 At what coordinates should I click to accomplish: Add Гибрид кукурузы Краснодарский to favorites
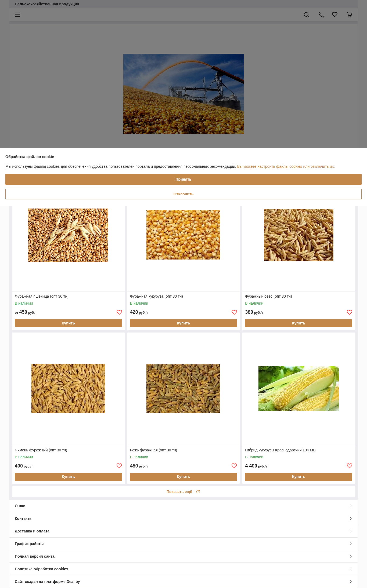click(x=350, y=466)
